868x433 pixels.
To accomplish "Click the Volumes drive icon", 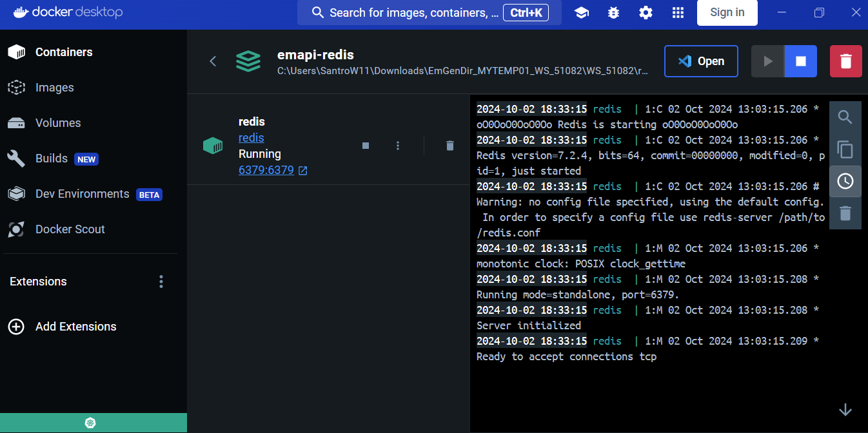I will (x=17, y=123).
